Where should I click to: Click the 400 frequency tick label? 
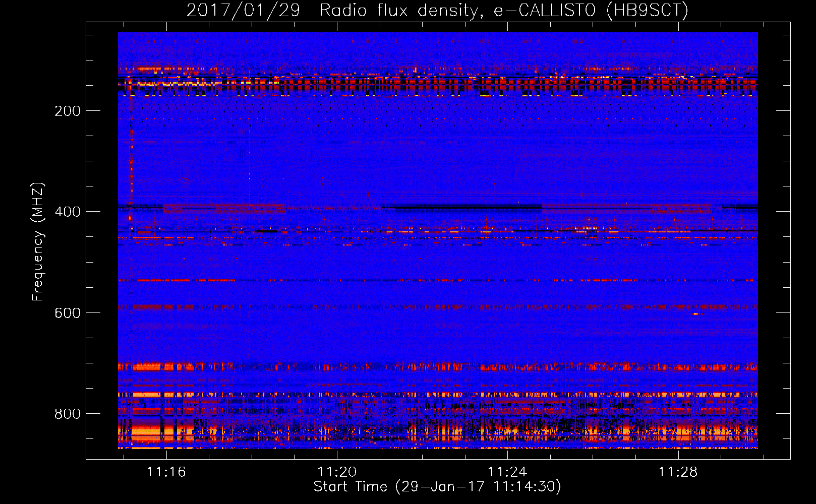coord(68,212)
